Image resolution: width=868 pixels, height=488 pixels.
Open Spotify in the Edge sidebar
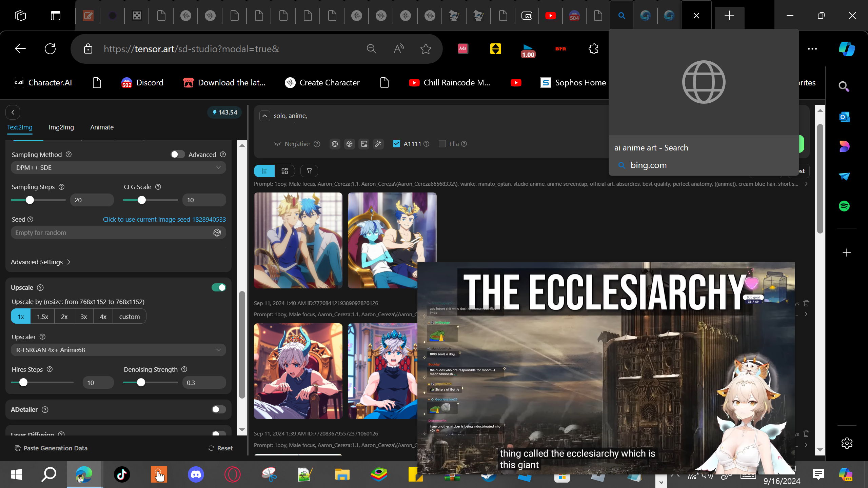844,206
